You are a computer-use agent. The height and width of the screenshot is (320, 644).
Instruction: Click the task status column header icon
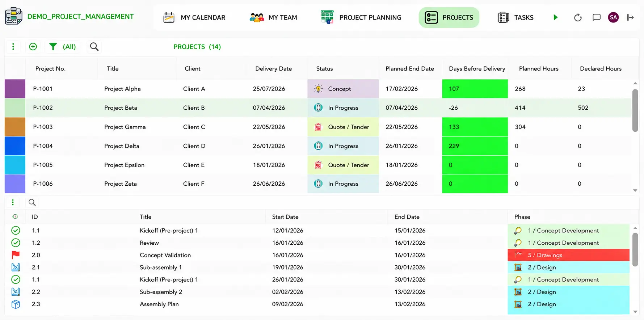15,216
